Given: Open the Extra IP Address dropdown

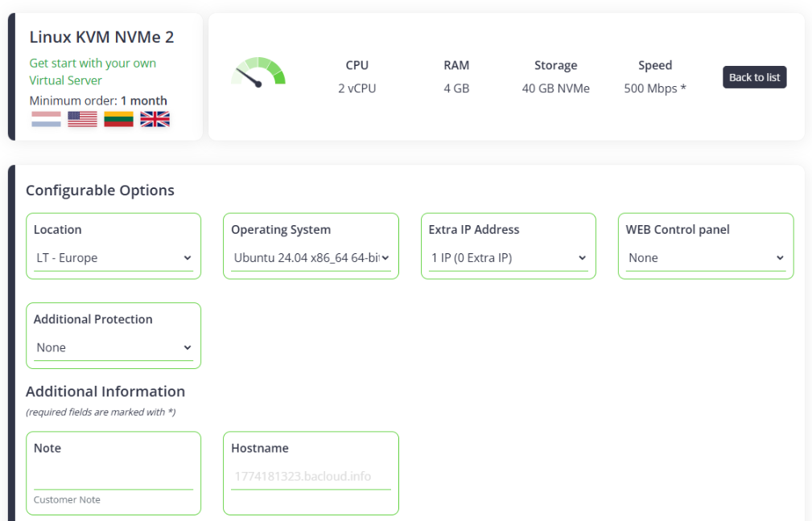Looking at the screenshot, I should (508, 258).
